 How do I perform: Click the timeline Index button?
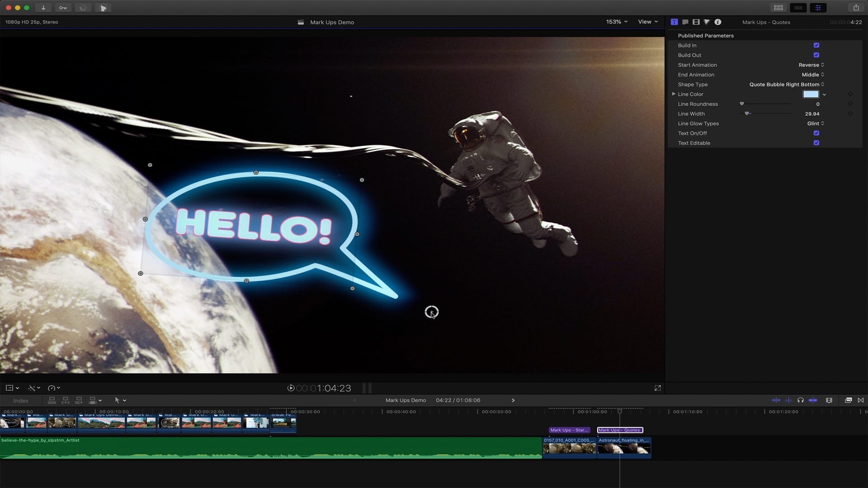21,401
